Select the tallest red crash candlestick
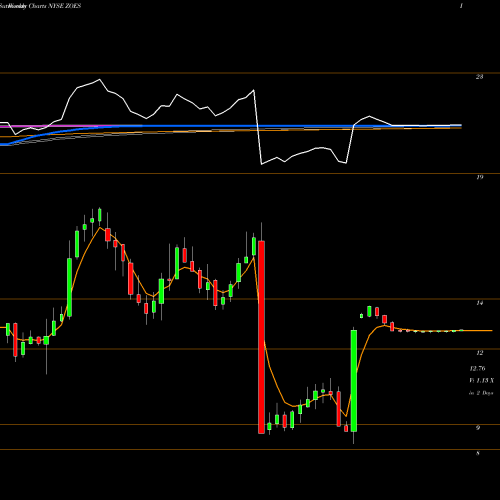The image size is (500, 500). point(261,337)
